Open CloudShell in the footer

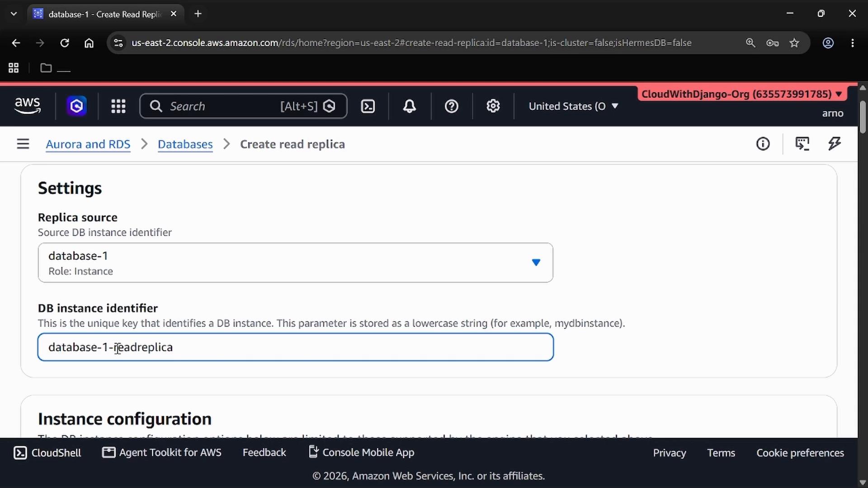(47, 453)
